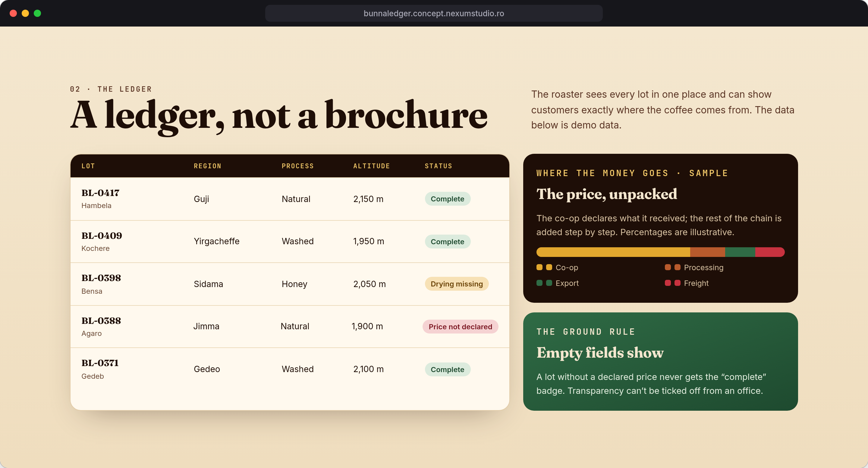Select lot BL-0388
This screenshot has width=868, height=468.
click(101, 321)
